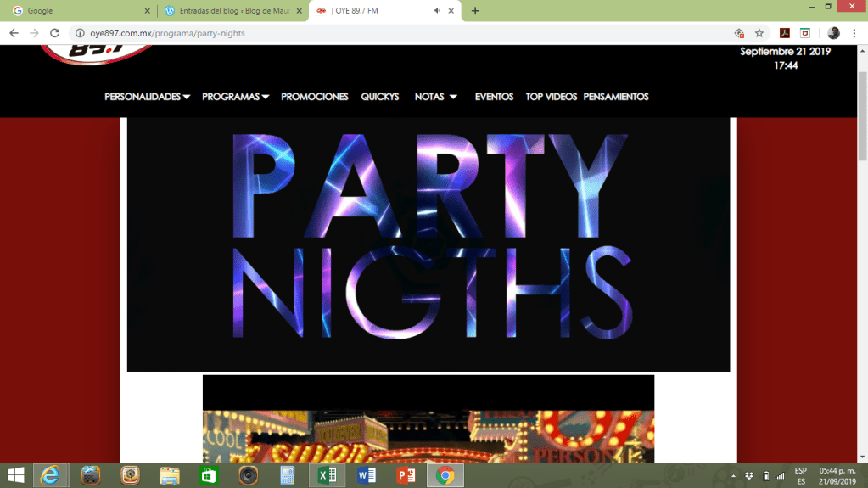Open Internet Explorer from the taskbar
This screenshot has height=488, width=868.
[51, 475]
